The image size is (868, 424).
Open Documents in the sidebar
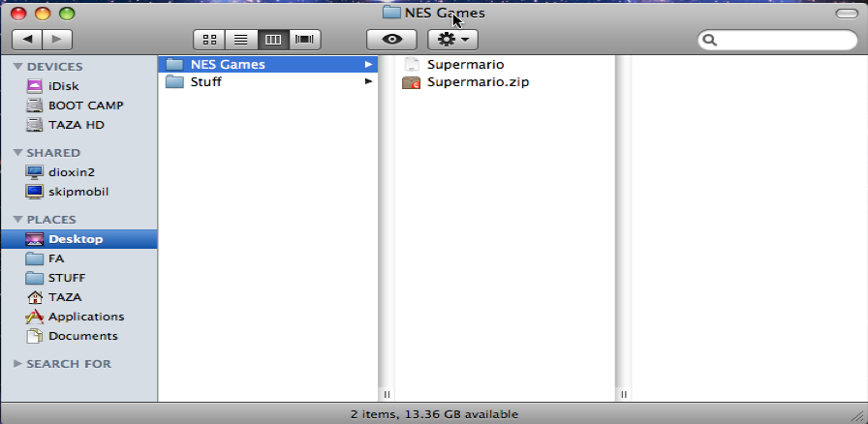78,336
